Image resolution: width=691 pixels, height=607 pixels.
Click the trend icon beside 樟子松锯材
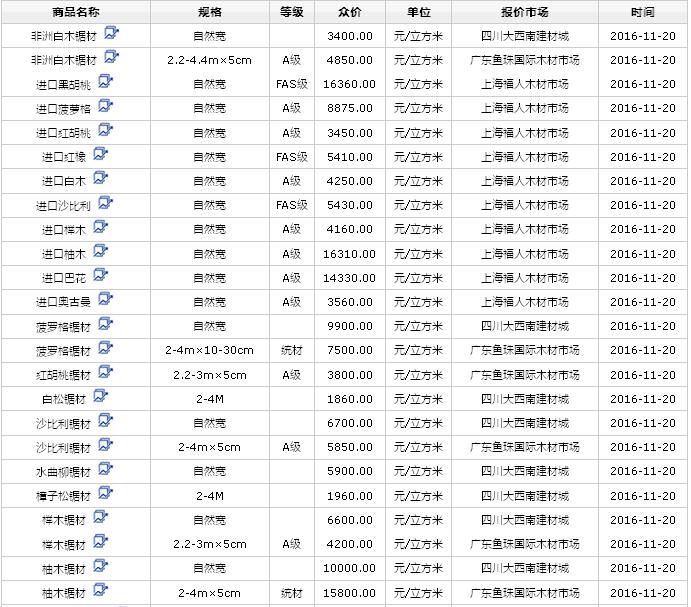coord(106,494)
